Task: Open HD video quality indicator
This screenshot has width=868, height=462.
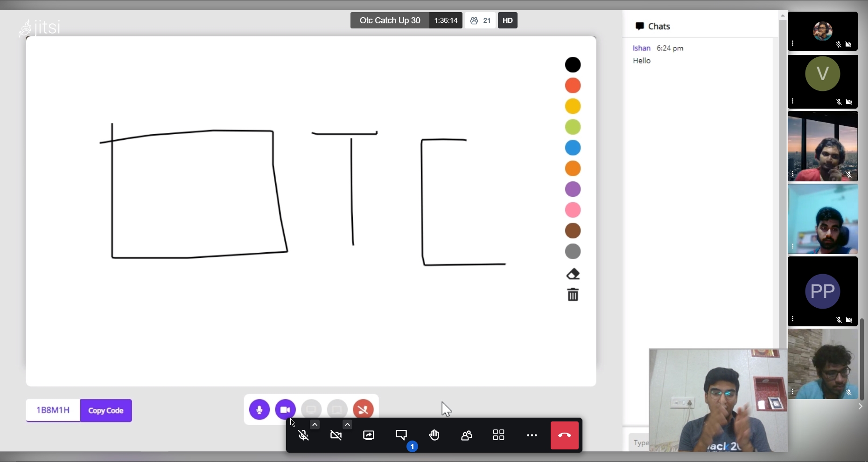Action: [508, 21]
